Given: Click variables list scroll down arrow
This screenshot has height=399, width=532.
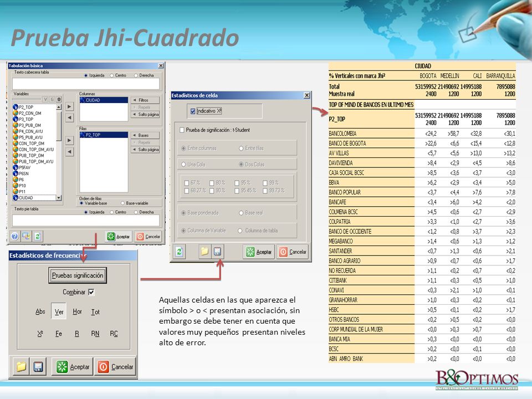Looking at the screenshot, I should coord(59,198).
